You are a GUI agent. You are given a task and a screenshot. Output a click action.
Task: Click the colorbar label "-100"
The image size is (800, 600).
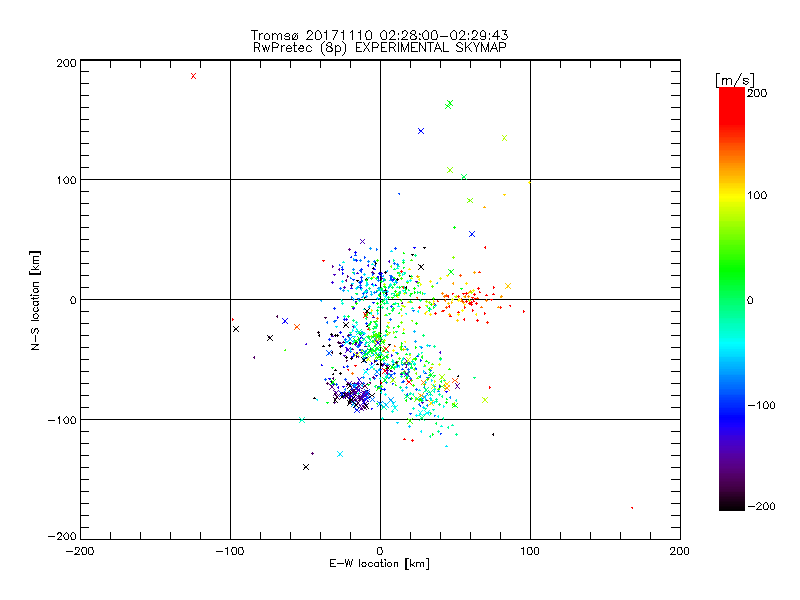point(761,405)
